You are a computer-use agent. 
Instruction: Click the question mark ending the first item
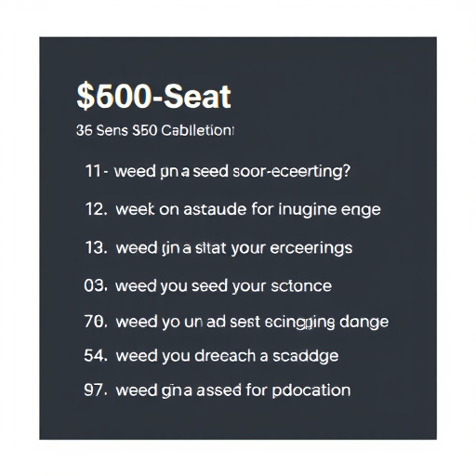[x=347, y=170]
